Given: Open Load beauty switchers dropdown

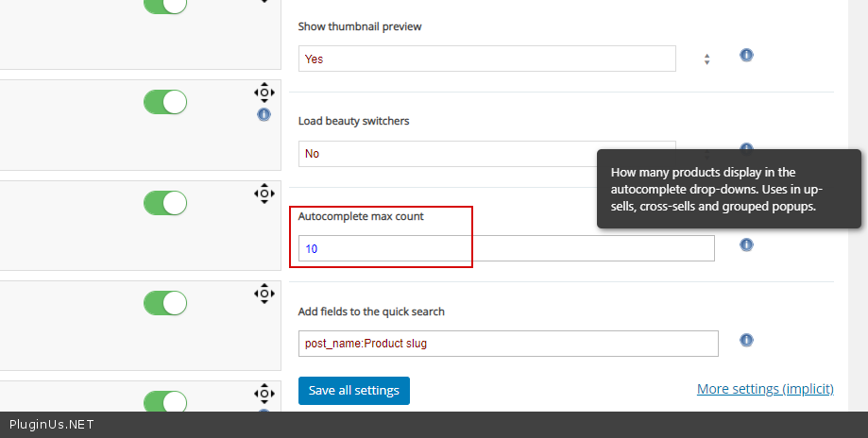Looking at the screenshot, I should (x=486, y=154).
